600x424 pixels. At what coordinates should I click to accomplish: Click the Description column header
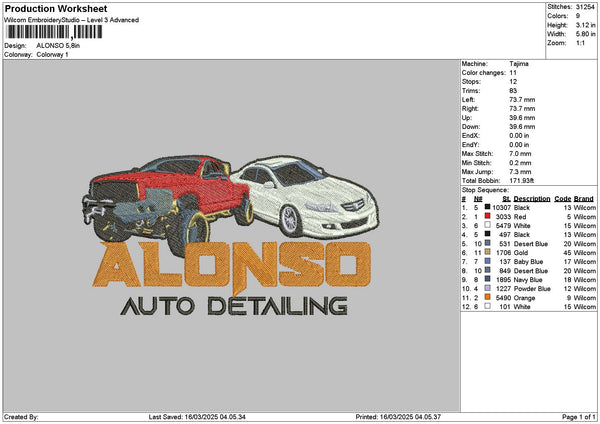tap(532, 198)
